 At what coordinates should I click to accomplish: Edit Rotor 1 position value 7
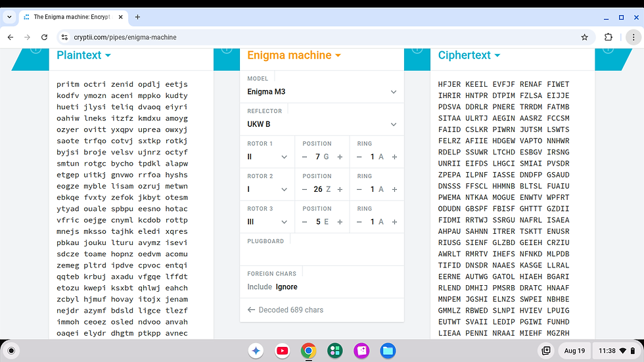click(317, 157)
